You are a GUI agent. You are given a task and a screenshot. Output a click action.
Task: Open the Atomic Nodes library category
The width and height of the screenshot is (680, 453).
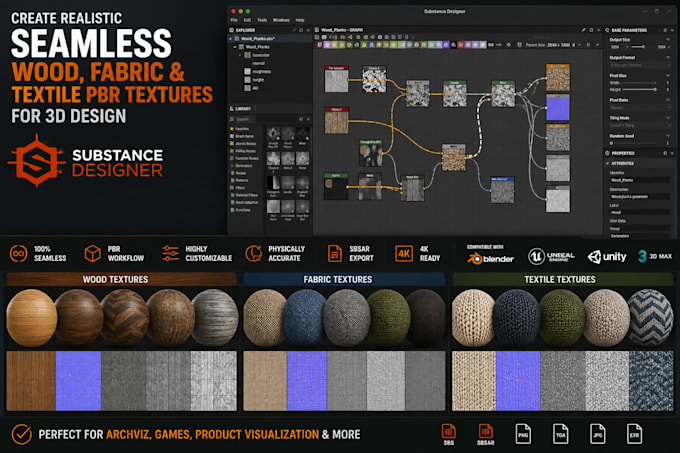tap(242, 143)
